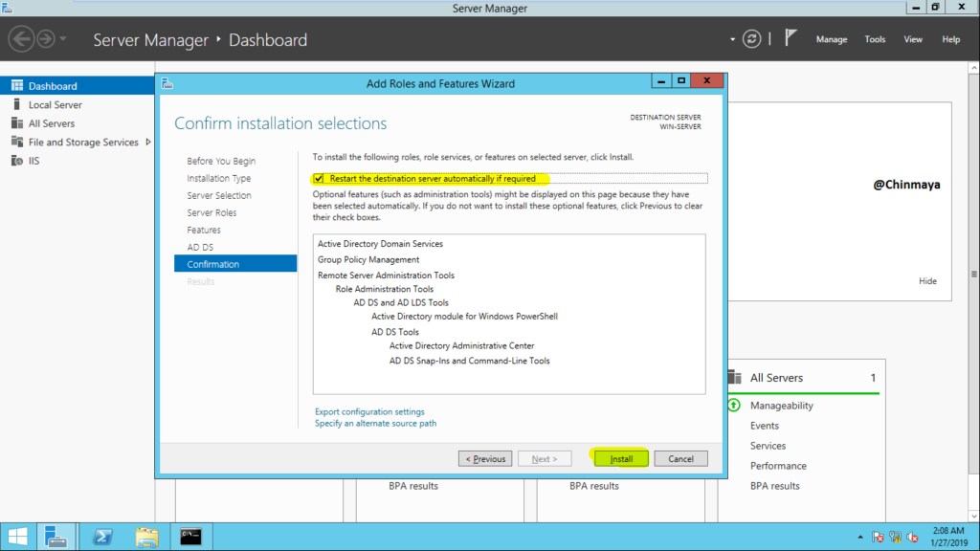The width and height of the screenshot is (980, 551).
Task: Click 'Active Directory module for Windows PowerShell'
Action: (464, 316)
